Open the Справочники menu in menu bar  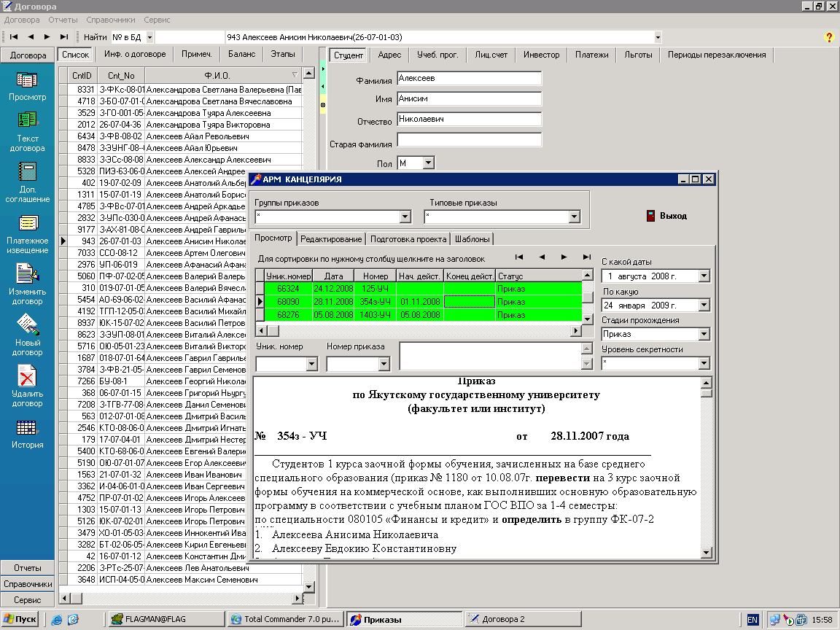[x=111, y=20]
